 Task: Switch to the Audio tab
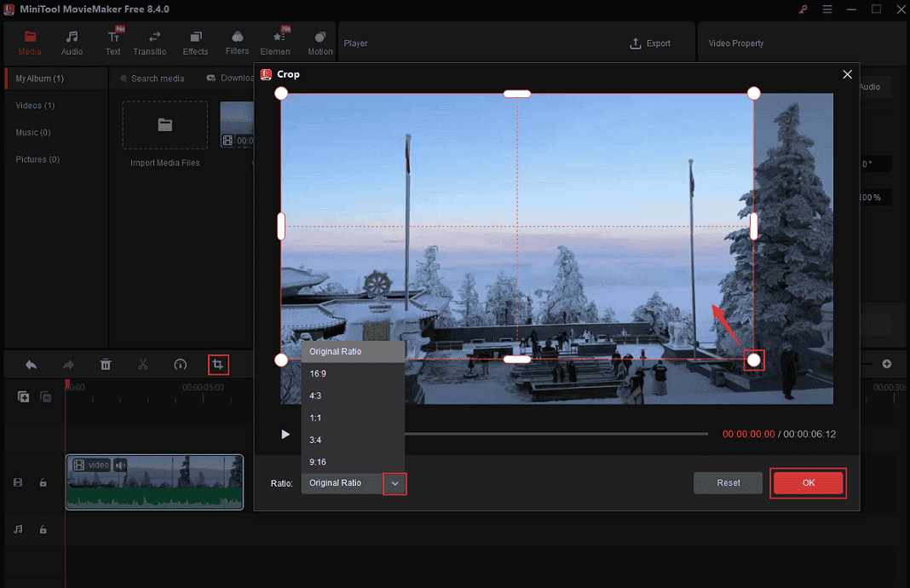click(x=72, y=42)
